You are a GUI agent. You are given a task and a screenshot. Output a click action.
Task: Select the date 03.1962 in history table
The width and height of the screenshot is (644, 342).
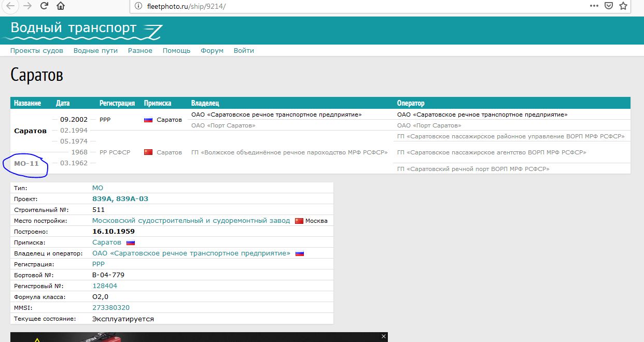pos(74,163)
